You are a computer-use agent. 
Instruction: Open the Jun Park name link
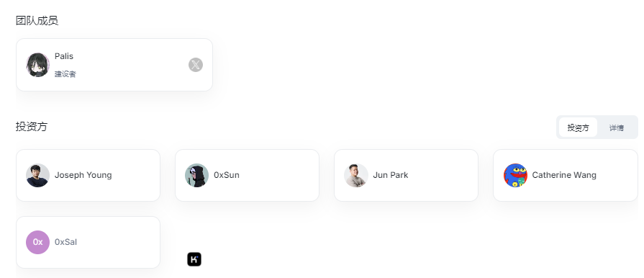click(x=391, y=175)
